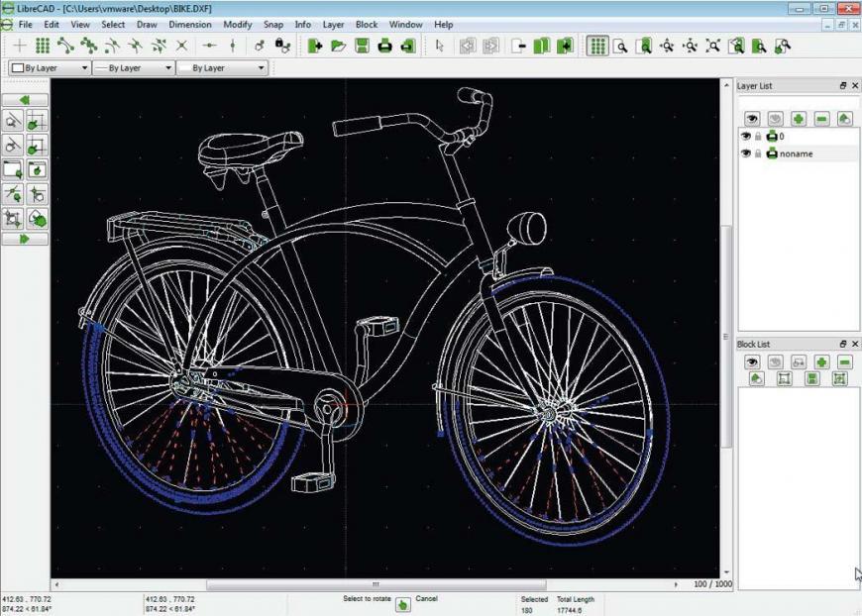Choose select layer tool
Image resolution: width=862 pixels, height=616 pixels.
point(37,219)
